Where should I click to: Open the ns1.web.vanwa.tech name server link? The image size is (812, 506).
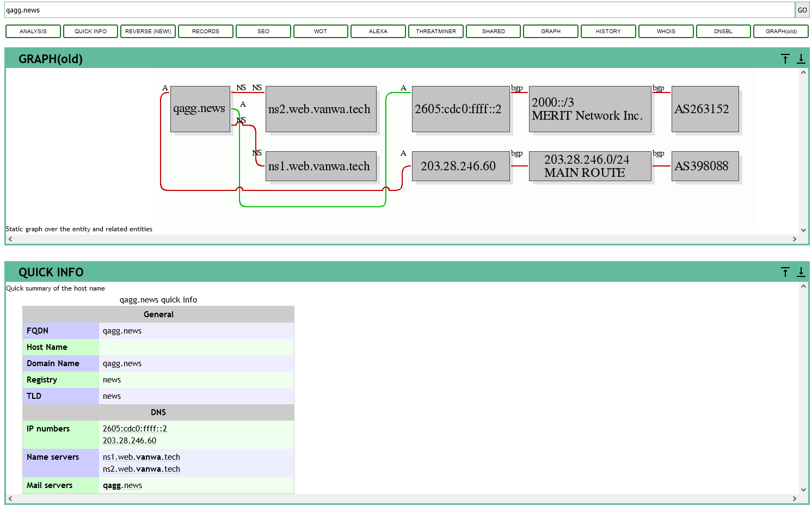[142, 457]
